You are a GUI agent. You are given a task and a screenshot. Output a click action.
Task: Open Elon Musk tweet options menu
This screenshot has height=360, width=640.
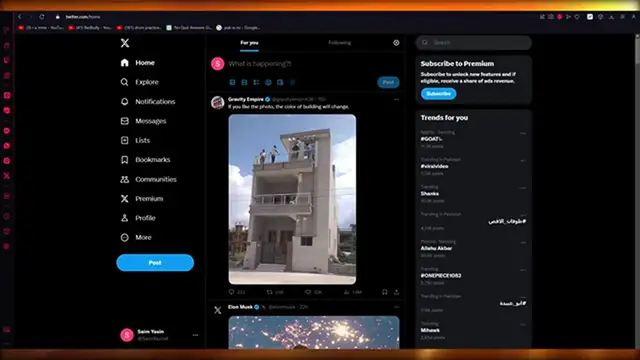(396, 307)
